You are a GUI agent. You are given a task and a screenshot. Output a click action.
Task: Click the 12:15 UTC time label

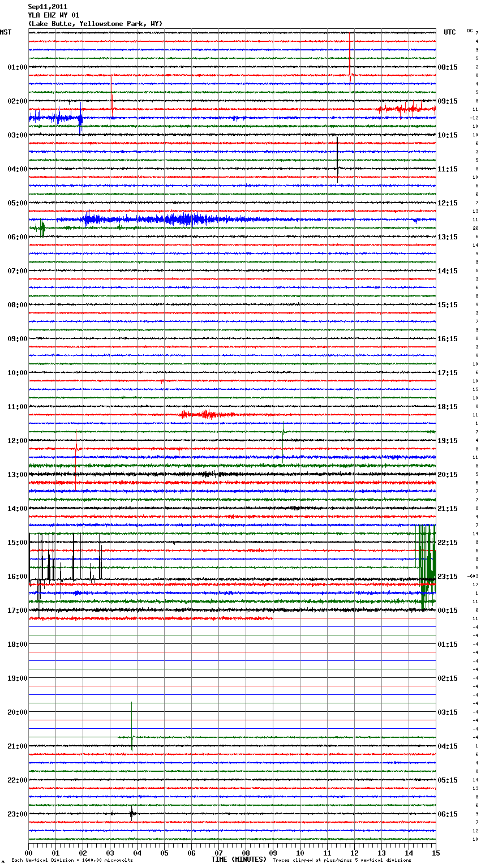coord(448,203)
